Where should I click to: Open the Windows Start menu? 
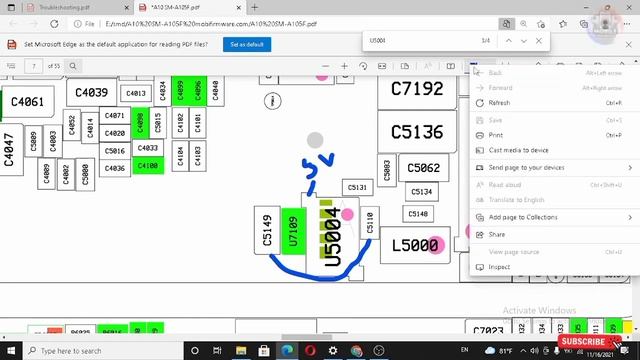(11, 351)
